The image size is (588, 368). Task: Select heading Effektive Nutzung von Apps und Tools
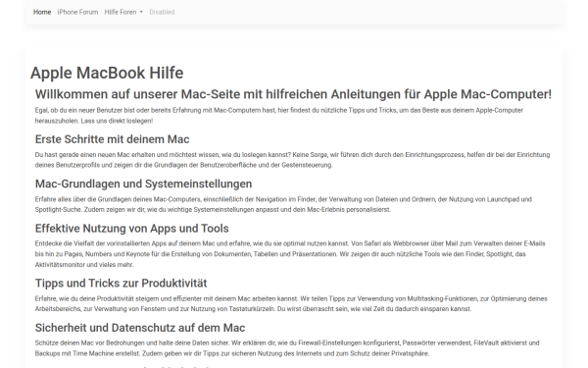[x=131, y=229]
